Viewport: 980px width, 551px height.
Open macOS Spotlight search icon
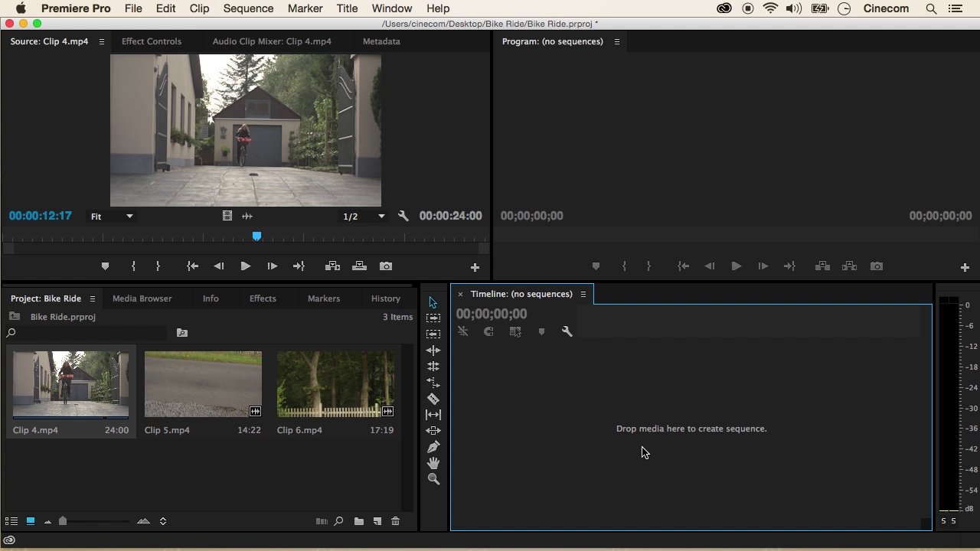(931, 8)
